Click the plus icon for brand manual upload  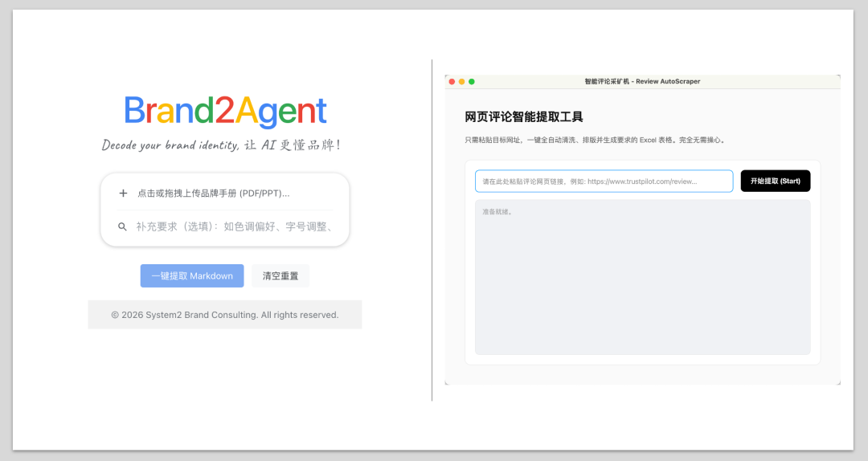click(123, 193)
